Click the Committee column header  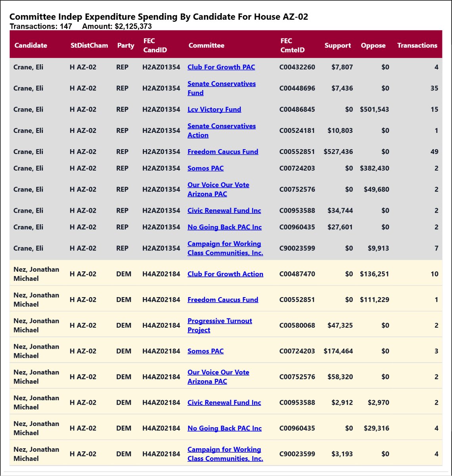[206, 45]
